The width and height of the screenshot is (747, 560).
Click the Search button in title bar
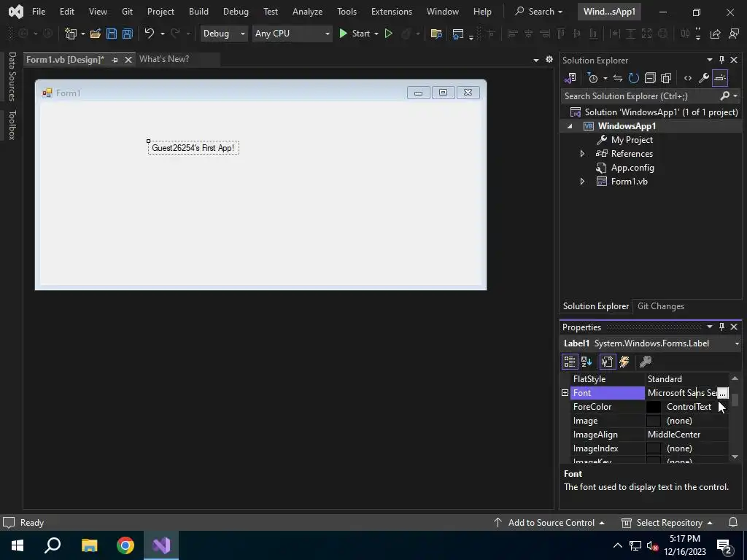[539, 12]
